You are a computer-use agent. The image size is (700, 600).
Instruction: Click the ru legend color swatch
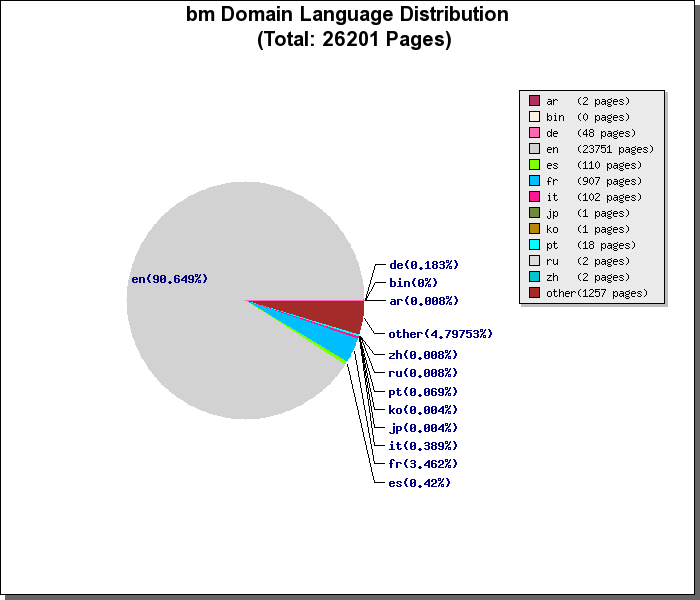(x=534, y=261)
